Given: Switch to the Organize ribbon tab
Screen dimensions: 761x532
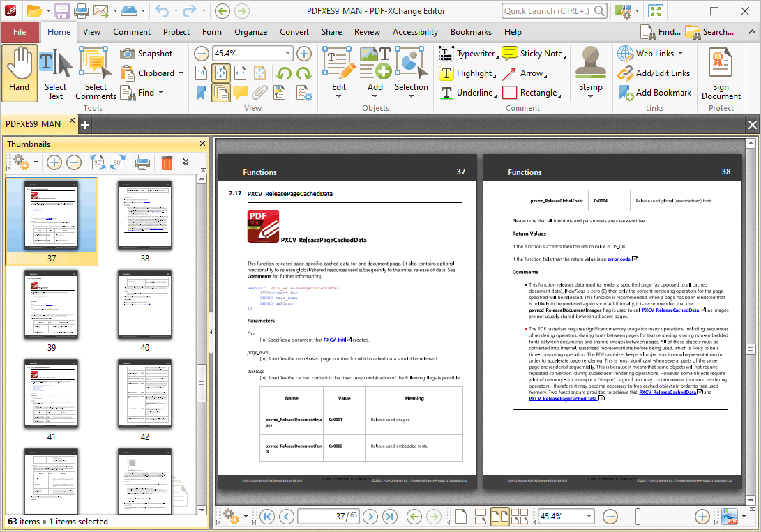Looking at the screenshot, I should (x=250, y=32).
